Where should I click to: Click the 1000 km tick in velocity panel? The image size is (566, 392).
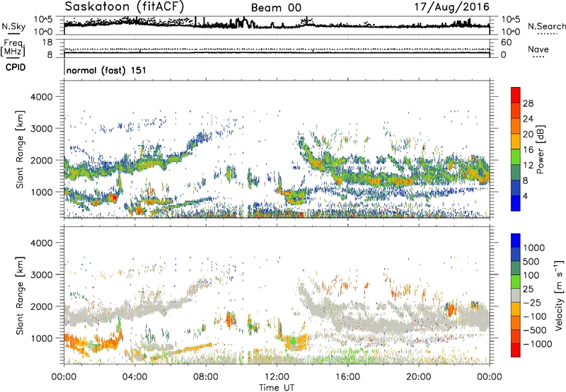tap(42, 338)
